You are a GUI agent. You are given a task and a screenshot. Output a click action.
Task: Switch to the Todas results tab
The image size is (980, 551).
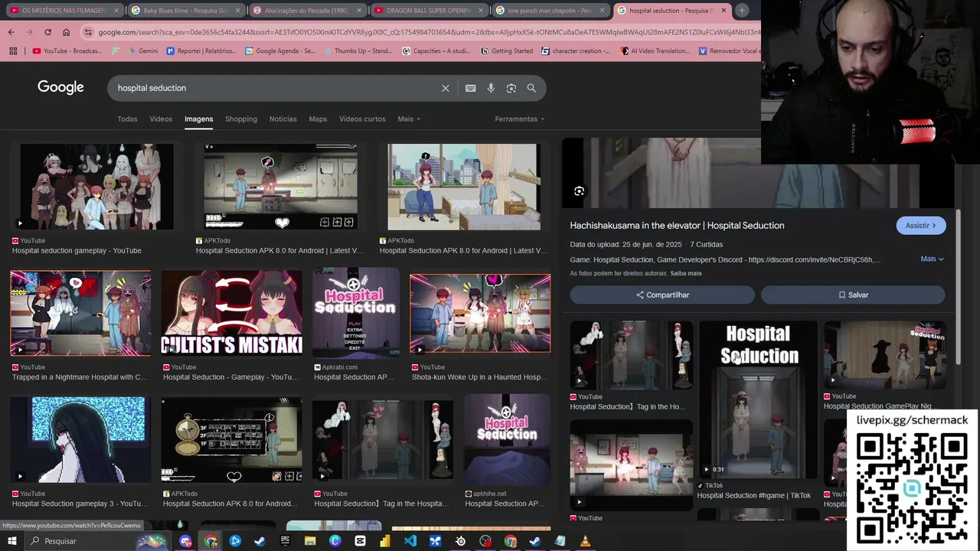coord(127,119)
